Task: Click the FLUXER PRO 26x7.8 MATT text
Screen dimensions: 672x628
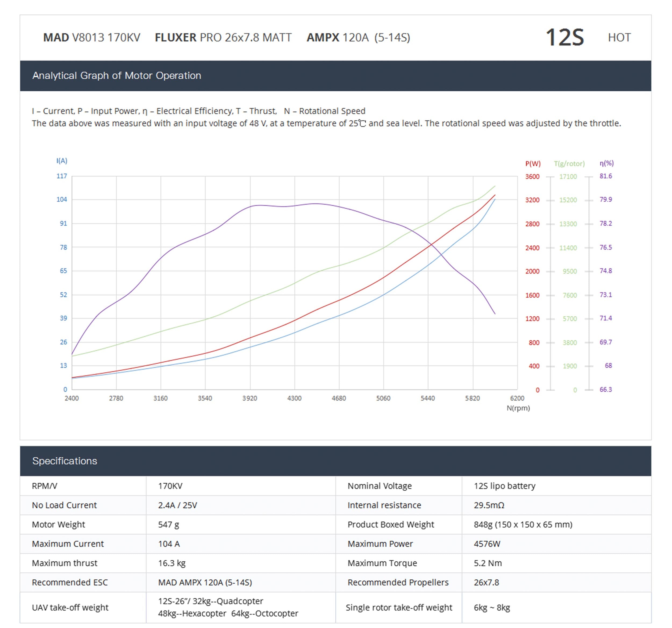Action: click(223, 38)
